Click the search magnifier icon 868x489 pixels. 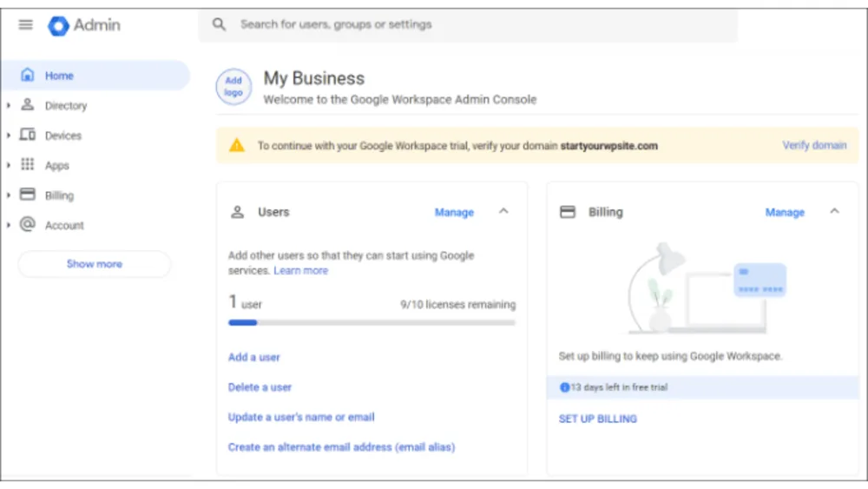tap(220, 24)
